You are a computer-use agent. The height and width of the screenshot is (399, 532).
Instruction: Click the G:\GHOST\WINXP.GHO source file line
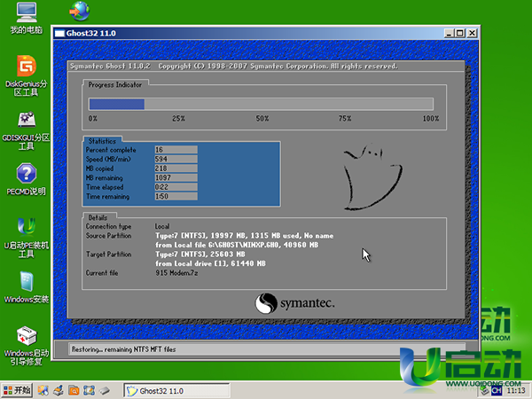tap(237, 245)
